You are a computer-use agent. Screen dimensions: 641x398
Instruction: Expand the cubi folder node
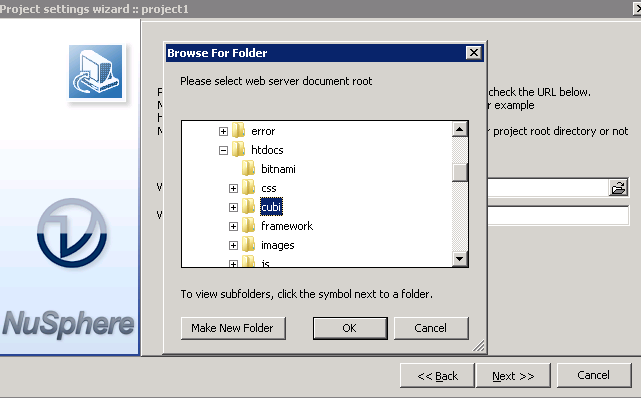[233, 207]
